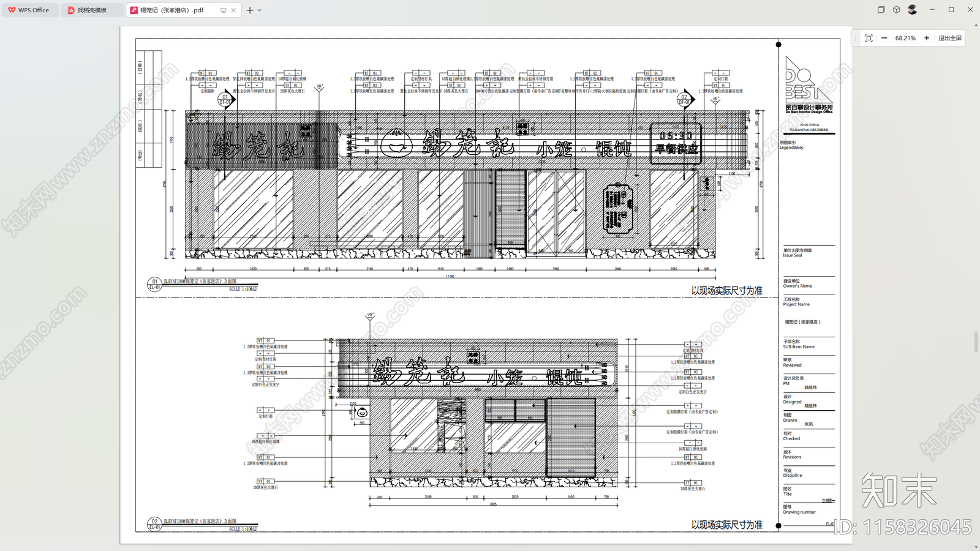Click the Revisions label in title block
Viewport: 980px width, 551px height.
pyautogui.click(x=792, y=457)
